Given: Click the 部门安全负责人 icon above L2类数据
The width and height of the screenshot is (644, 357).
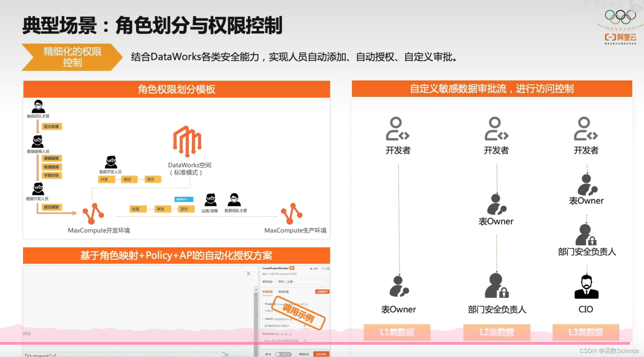Looking at the screenshot, I should point(497,285).
